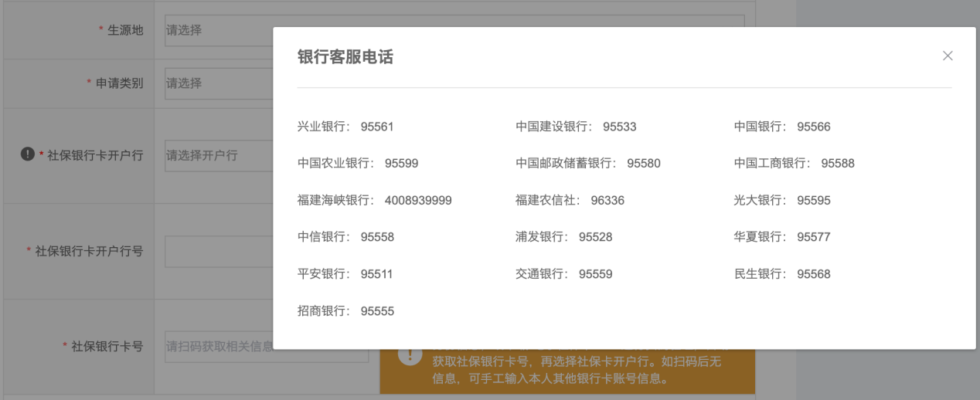Click the 社保银行卡开户行号 field label
Screen dimensions: 980x400
pos(89,252)
